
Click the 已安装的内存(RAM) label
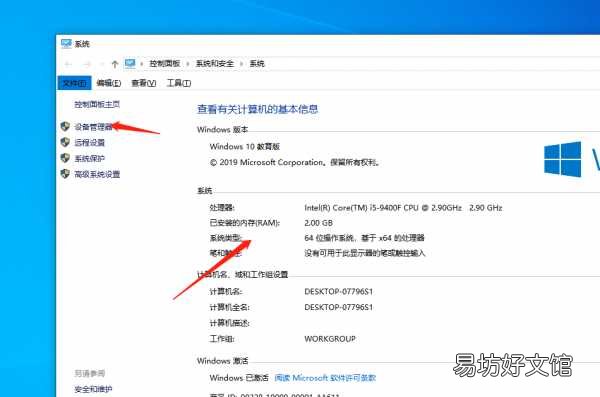(245, 223)
